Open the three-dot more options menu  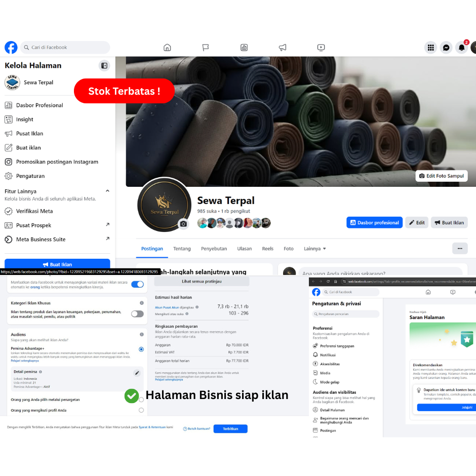(x=460, y=248)
